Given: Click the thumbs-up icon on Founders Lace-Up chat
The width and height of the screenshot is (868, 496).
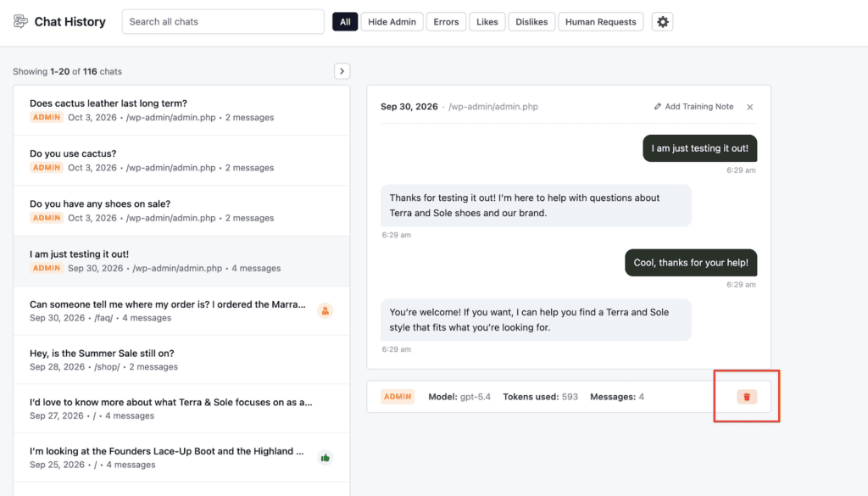Looking at the screenshot, I should [x=325, y=458].
